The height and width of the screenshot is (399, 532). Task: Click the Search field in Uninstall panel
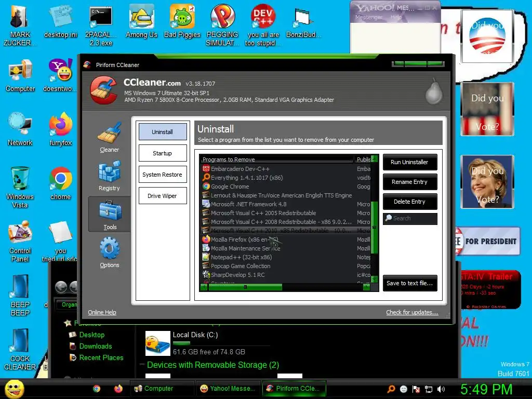pyautogui.click(x=410, y=219)
